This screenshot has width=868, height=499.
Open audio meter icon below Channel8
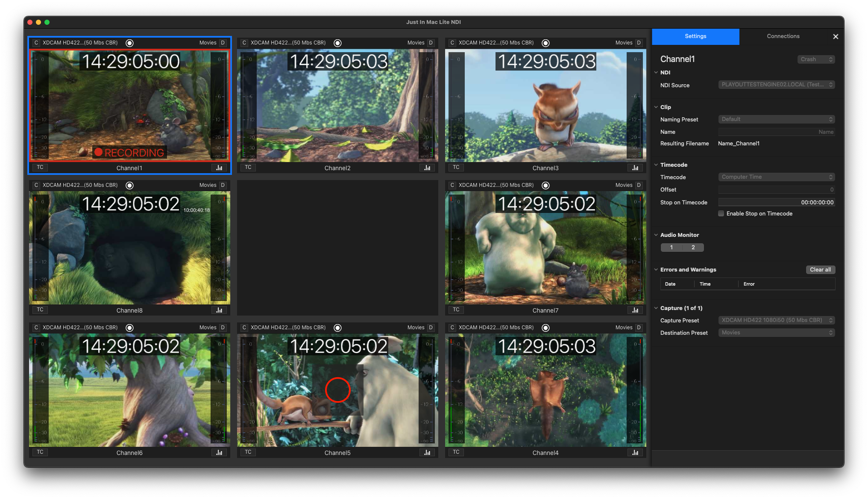pos(219,310)
